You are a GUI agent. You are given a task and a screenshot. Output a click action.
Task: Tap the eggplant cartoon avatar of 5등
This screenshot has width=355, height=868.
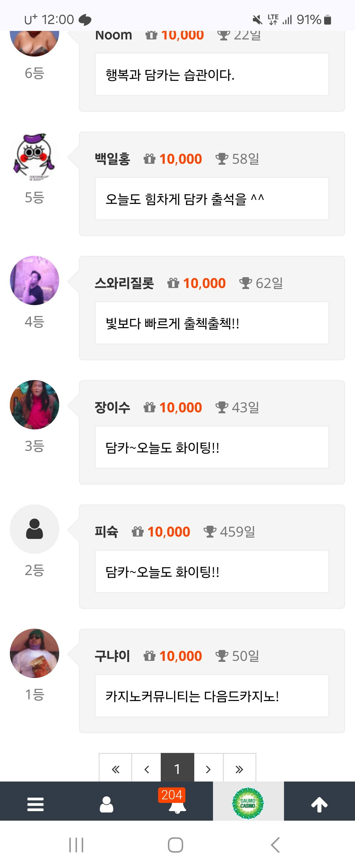35,156
